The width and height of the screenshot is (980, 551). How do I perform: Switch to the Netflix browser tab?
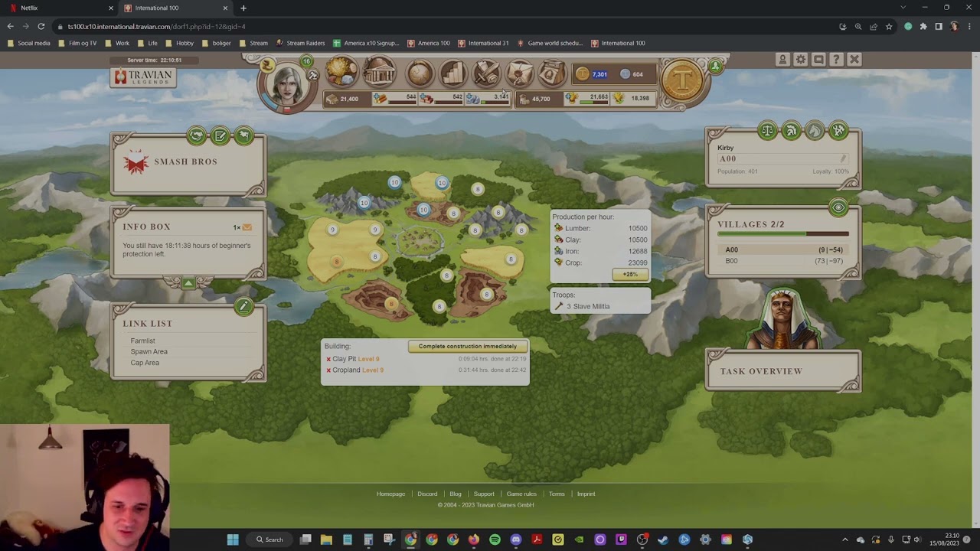(x=61, y=8)
